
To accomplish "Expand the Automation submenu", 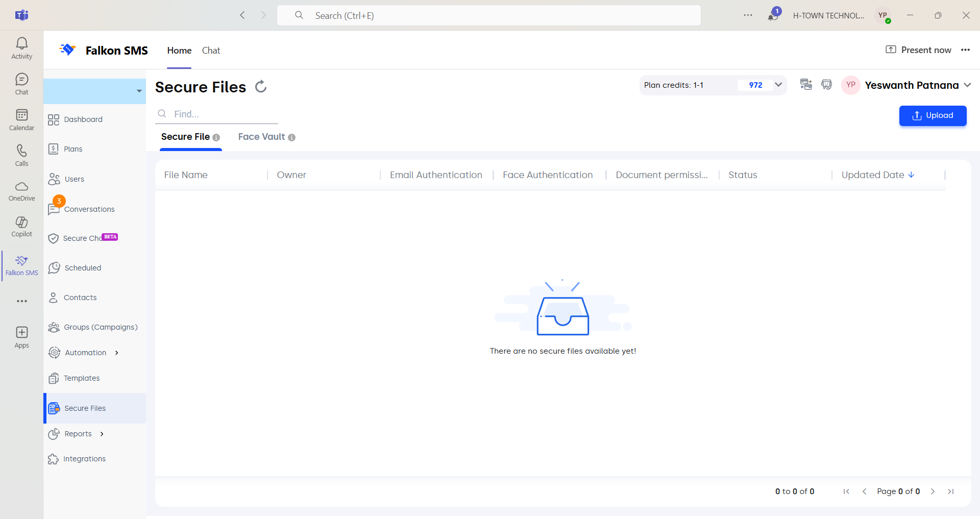I will 117,353.
